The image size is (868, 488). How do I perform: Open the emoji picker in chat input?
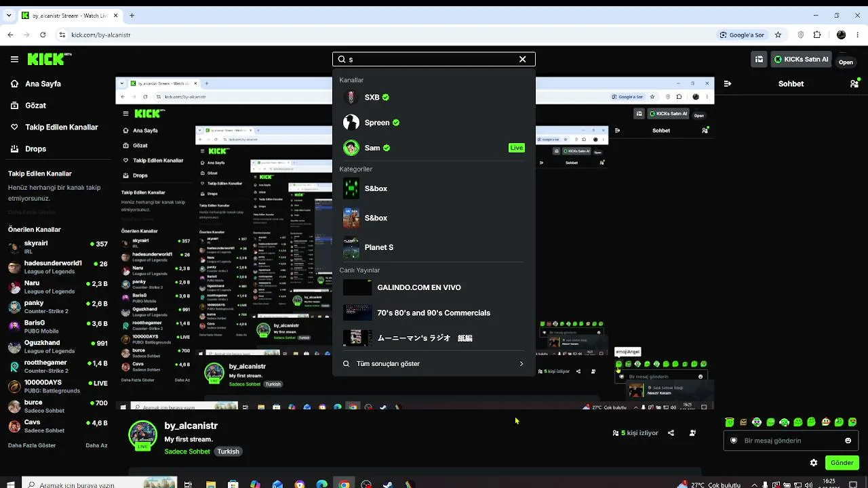(x=848, y=441)
